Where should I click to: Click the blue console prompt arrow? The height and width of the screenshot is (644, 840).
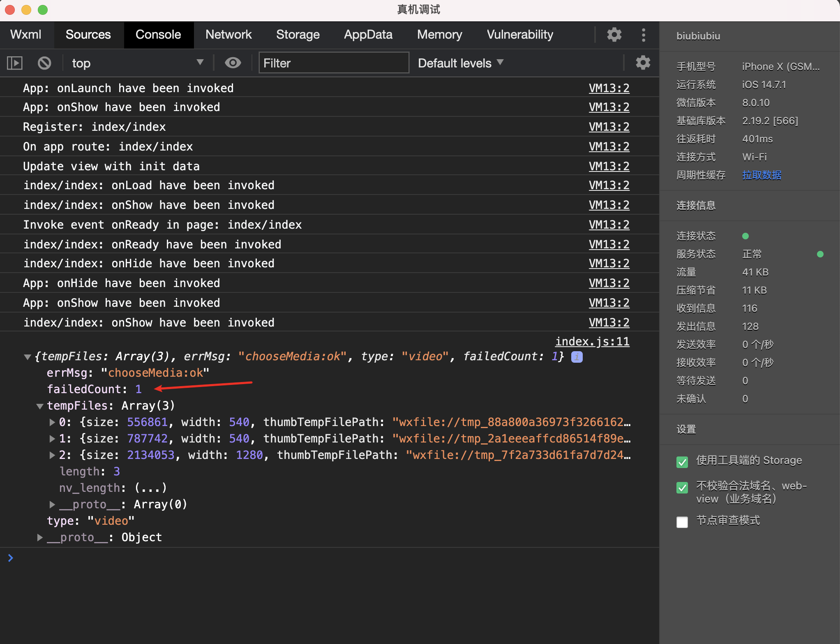tap(11, 558)
